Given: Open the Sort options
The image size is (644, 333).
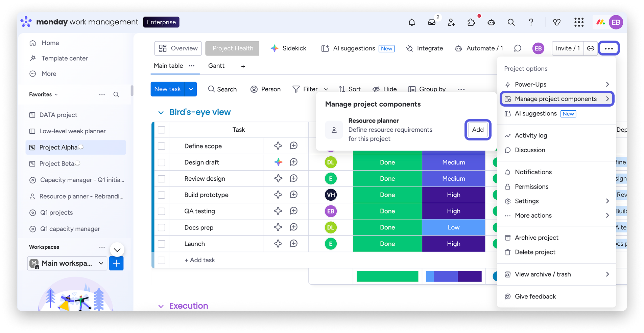Looking at the screenshot, I should (350, 89).
